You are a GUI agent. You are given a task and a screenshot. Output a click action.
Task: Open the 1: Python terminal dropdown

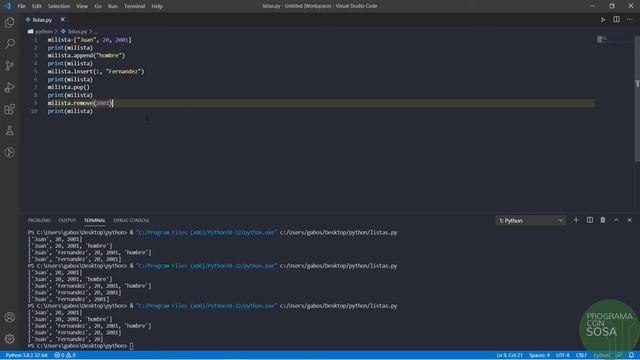[x=531, y=220]
